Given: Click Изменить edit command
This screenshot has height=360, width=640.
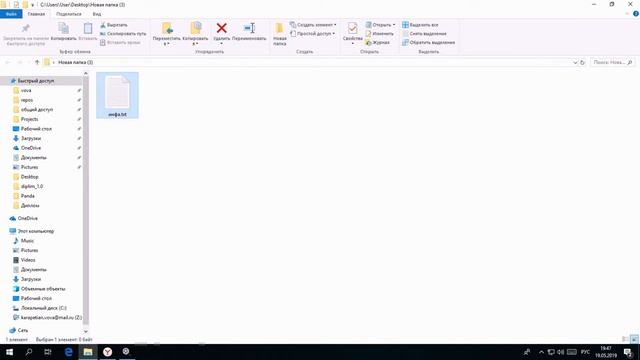Looking at the screenshot, I should [x=380, y=33].
